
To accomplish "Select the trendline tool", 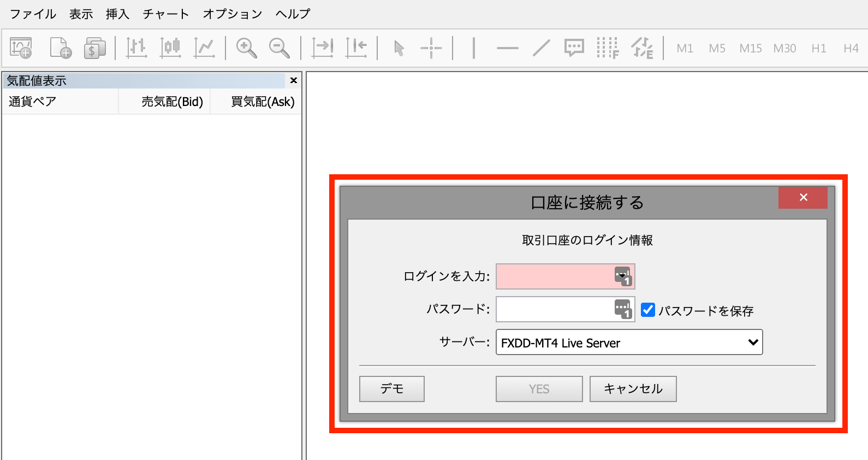I will [541, 48].
